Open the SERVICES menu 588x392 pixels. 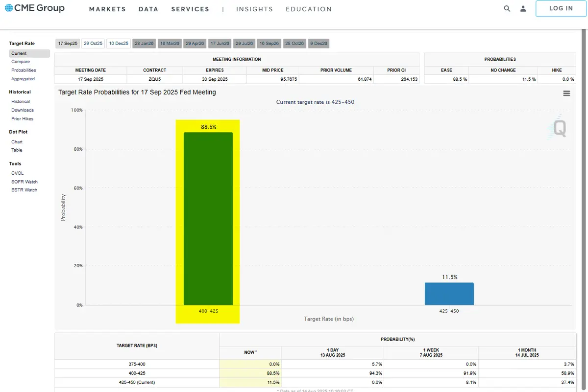click(x=190, y=9)
